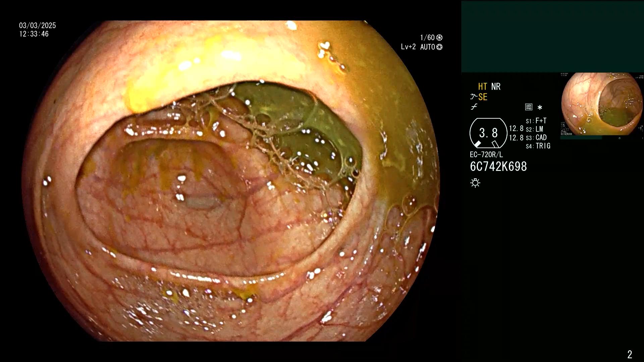Click the AUTO text label

428,47
